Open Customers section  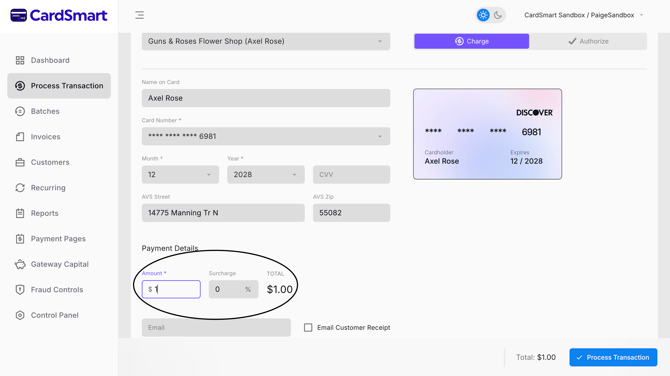(59, 162)
